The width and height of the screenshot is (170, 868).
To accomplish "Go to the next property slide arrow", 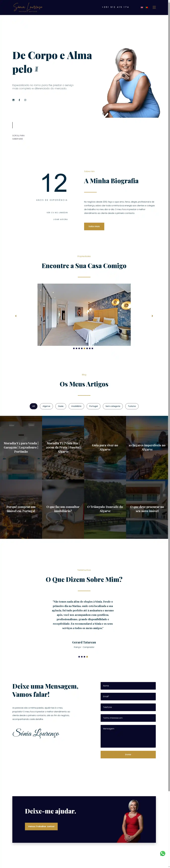I will pos(152,316).
